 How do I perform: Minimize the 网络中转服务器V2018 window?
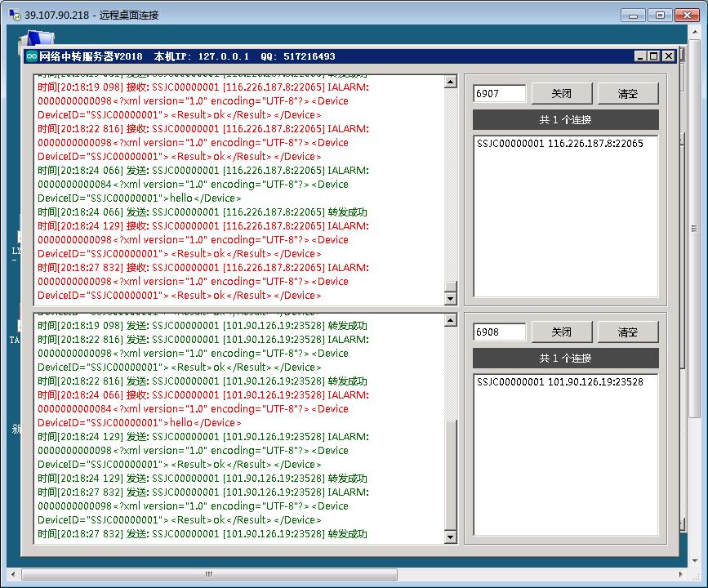[640, 56]
